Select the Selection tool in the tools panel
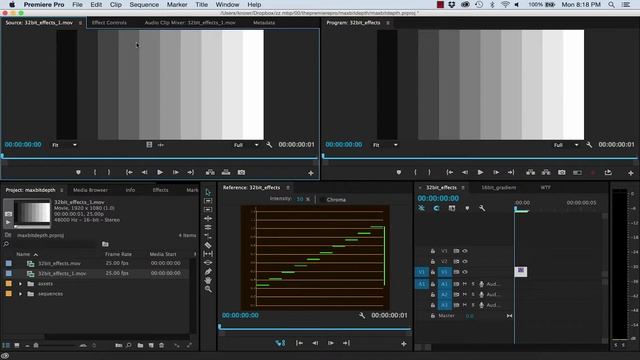 click(x=208, y=192)
